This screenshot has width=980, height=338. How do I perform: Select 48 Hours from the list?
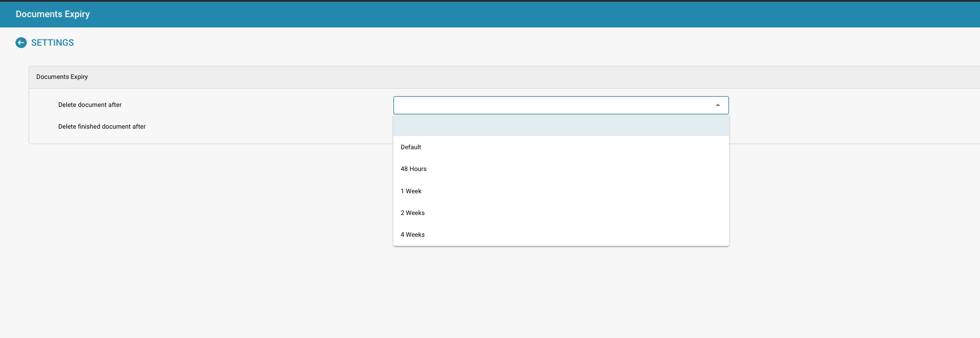click(x=413, y=169)
